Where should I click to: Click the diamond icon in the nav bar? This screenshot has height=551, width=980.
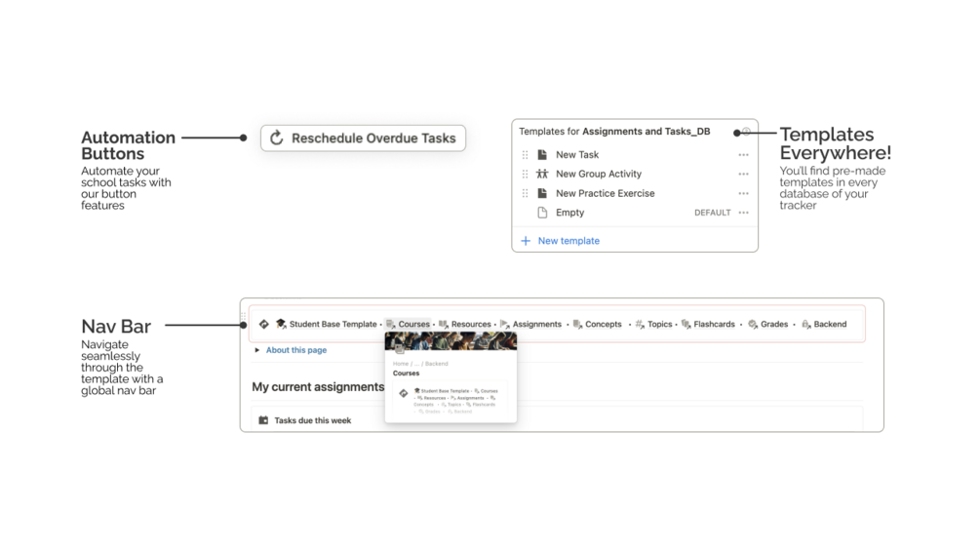(x=264, y=324)
